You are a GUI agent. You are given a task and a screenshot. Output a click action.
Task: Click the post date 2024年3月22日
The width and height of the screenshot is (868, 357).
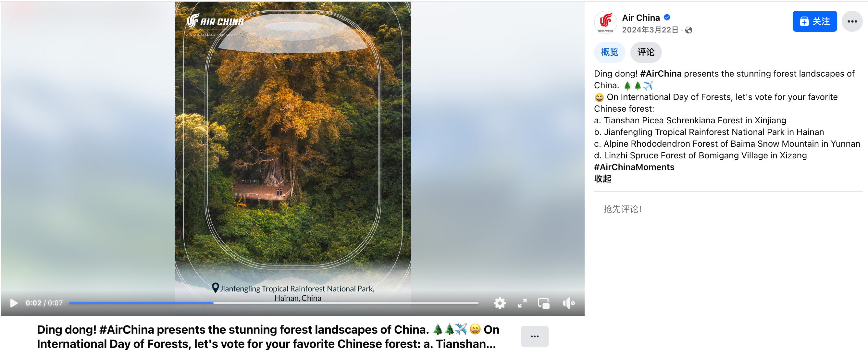pyautogui.click(x=650, y=30)
